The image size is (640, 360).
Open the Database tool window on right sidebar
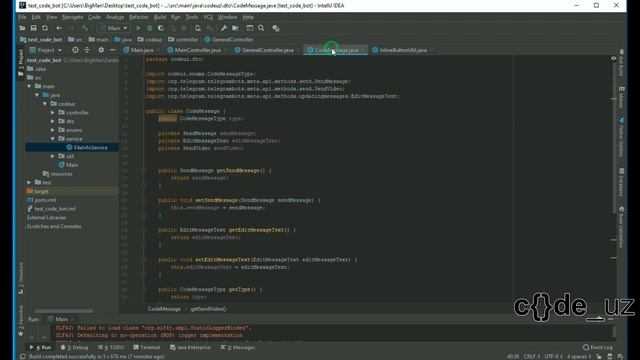pos(621,182)
